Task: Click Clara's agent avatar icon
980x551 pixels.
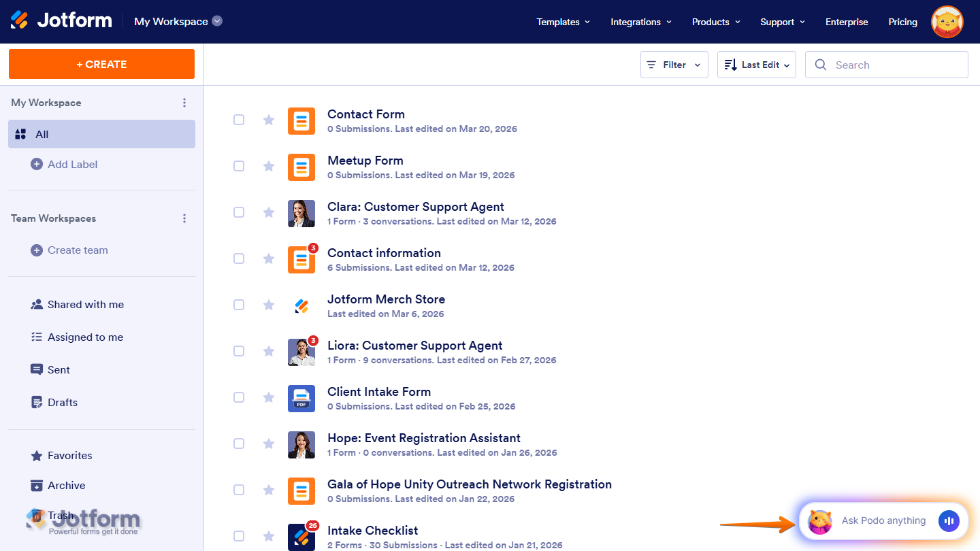Action: click(x=301, y=213)
